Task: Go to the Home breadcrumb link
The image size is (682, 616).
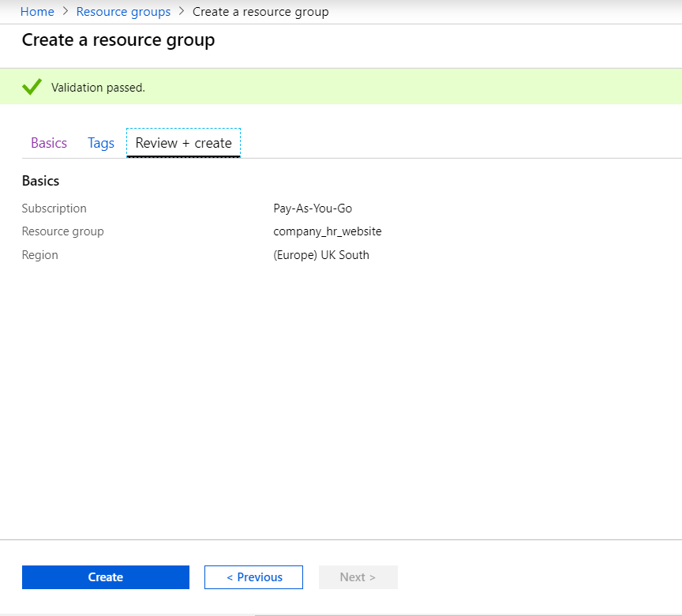Action: (x=37, y=12)
